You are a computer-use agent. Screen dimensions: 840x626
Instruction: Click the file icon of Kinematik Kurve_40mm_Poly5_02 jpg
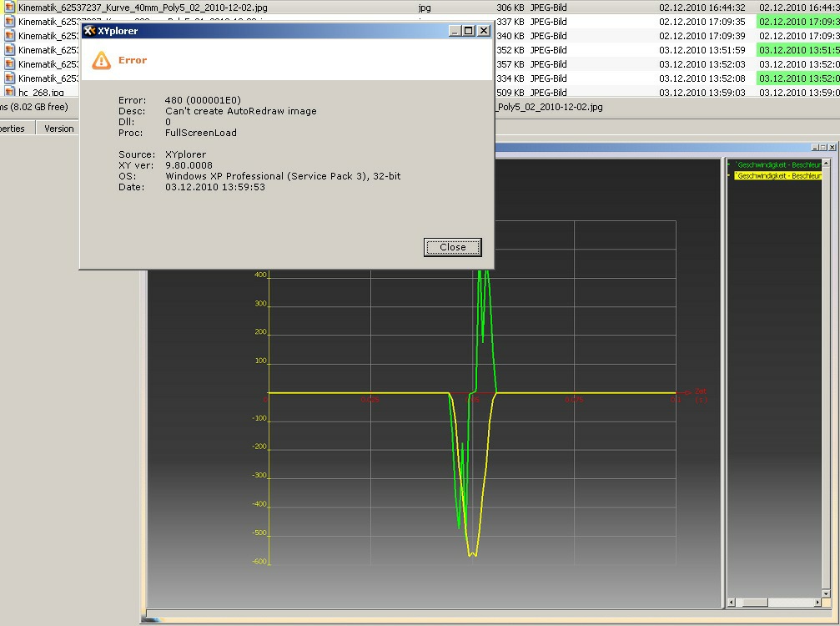[x=10, y=8]
